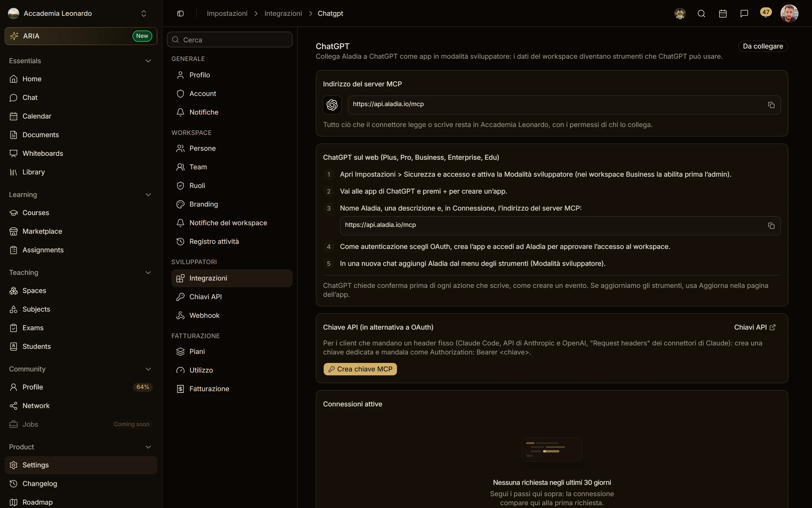Follow the Chiavi API external link
The image size is (812, 508).
754,327
